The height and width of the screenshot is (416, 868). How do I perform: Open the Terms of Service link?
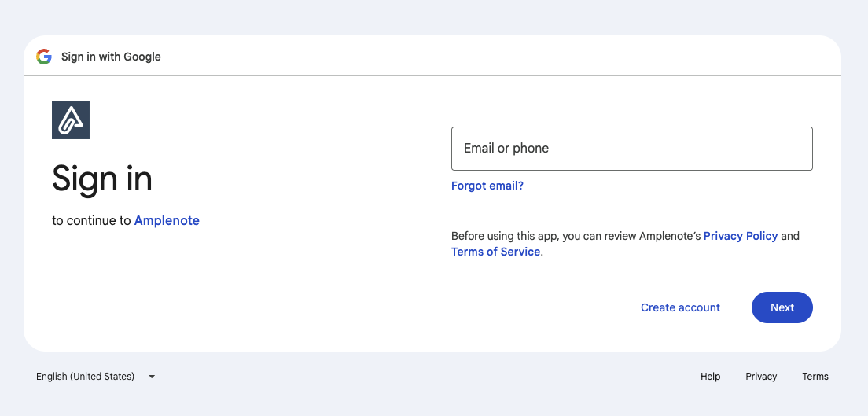[x=495, y=252]
